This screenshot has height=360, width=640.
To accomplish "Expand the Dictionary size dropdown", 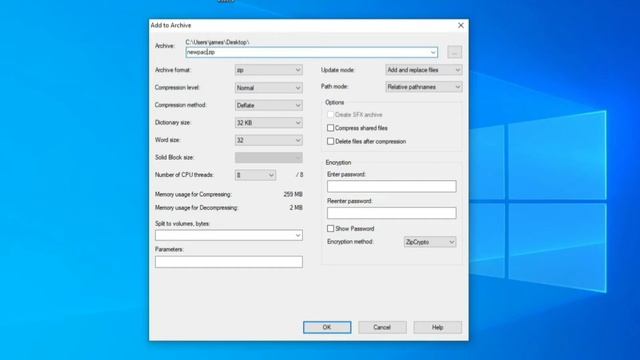I will pos(269,123).
